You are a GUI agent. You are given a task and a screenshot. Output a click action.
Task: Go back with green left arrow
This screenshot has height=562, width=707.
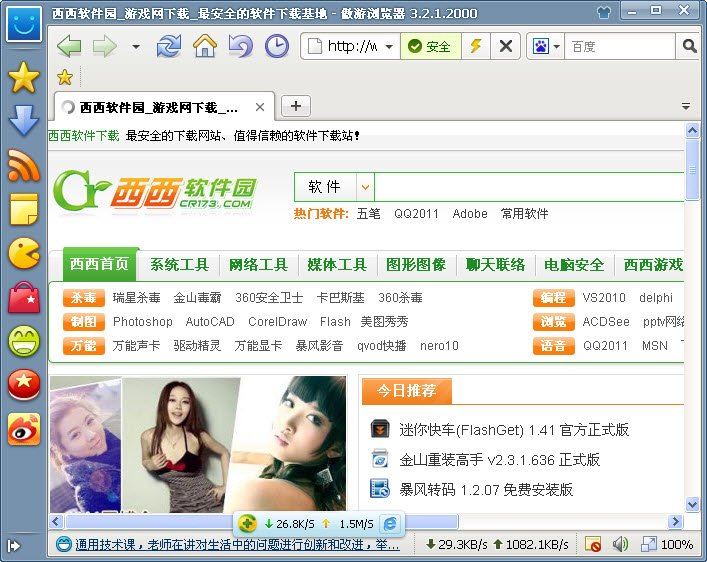tap(69, 46)
